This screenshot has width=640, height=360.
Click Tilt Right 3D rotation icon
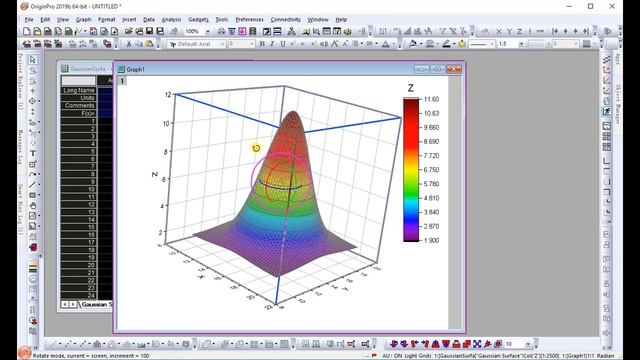coord(425,344)
